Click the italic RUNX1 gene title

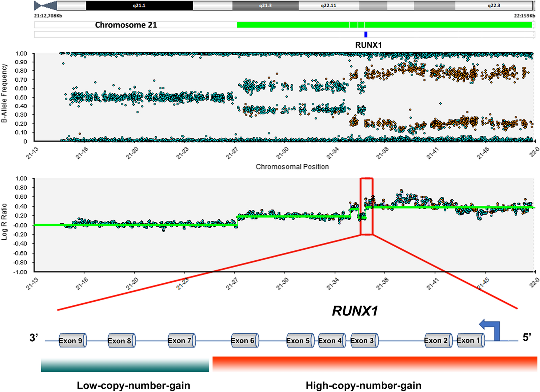click(355, 311)
